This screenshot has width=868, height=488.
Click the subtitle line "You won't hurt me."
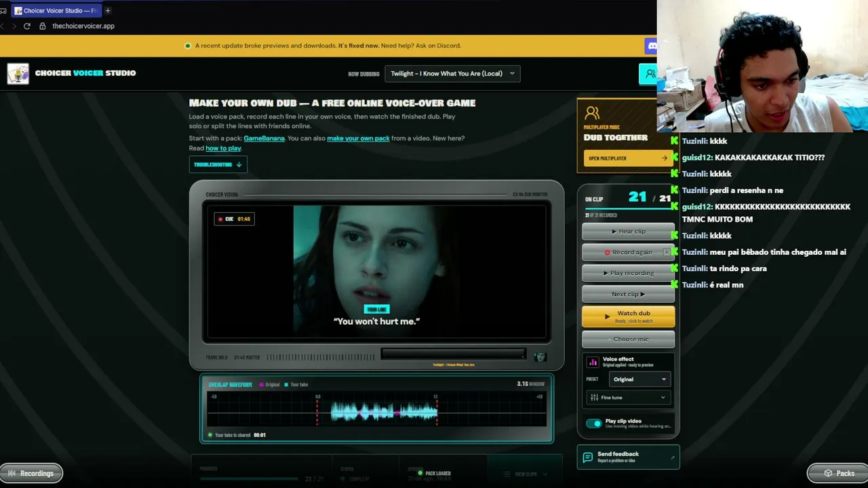click(376, 321)
